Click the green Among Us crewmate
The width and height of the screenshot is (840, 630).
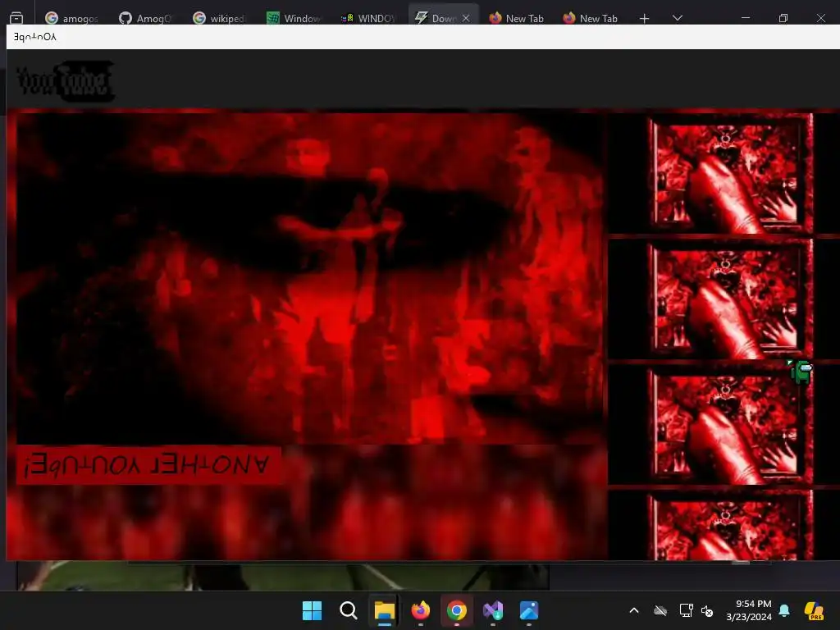801,372
